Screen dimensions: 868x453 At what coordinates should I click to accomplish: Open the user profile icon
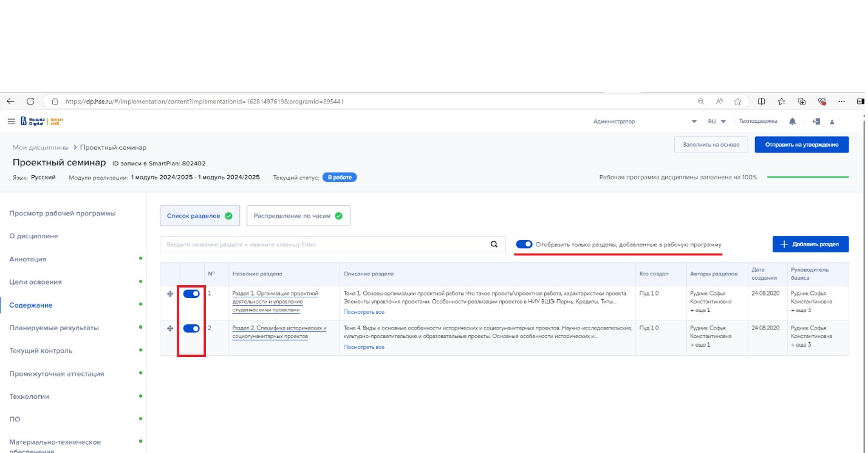[x=832, y=122]
